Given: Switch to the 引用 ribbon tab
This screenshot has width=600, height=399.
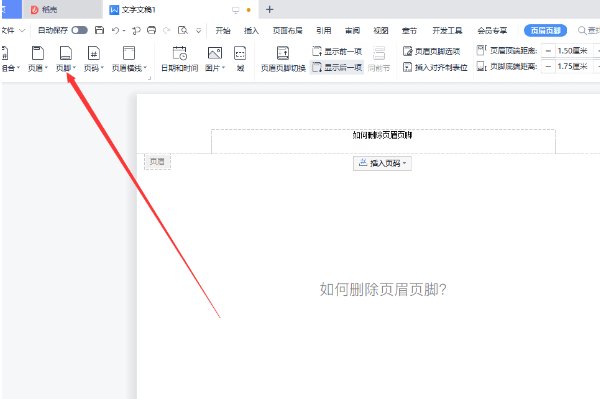Looking at the screenshot, I should tap(324, 31).
